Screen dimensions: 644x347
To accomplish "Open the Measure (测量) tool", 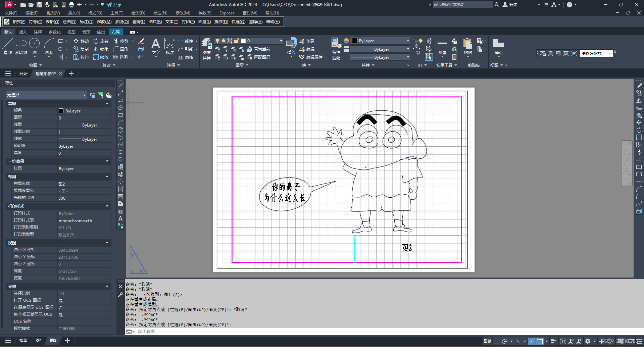I will (x=442, y=46).
